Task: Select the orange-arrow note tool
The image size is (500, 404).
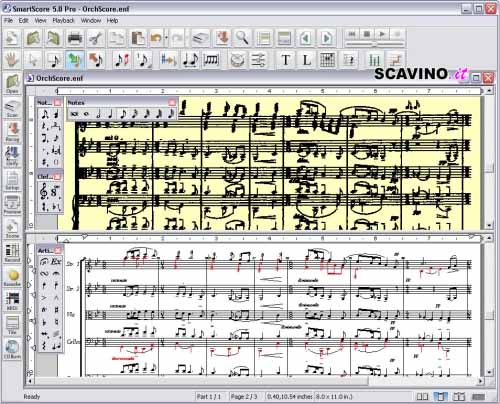Action: (x=96, y=60)
